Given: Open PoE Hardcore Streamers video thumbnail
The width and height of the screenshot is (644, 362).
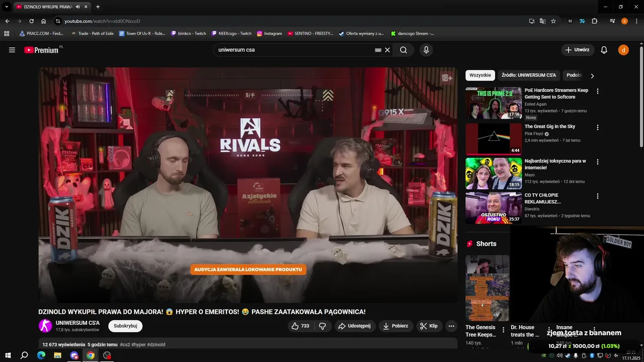Looking at the screenshot, I should [494, 103].
